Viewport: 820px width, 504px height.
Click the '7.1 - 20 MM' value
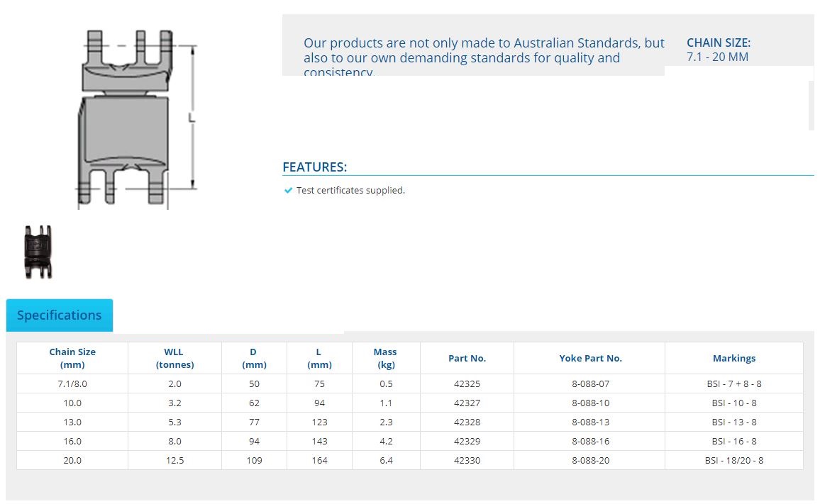[718, 57]
